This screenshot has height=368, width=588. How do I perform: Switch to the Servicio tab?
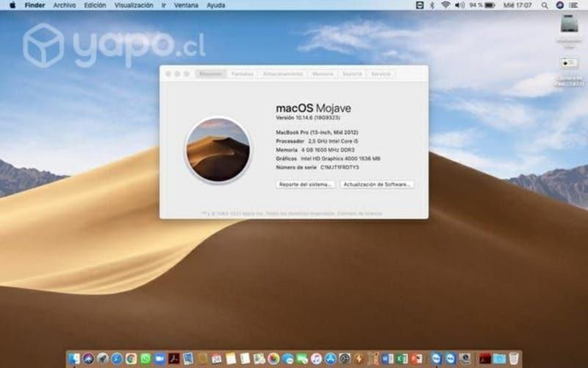click(381, 74)
